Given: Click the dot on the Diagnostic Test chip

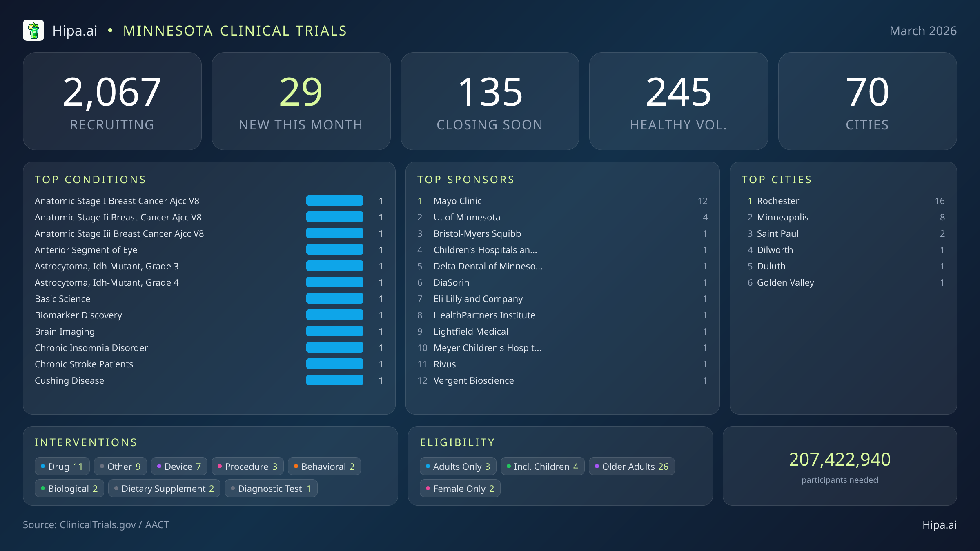Looking at the screenshot, I should coord(233,488).
